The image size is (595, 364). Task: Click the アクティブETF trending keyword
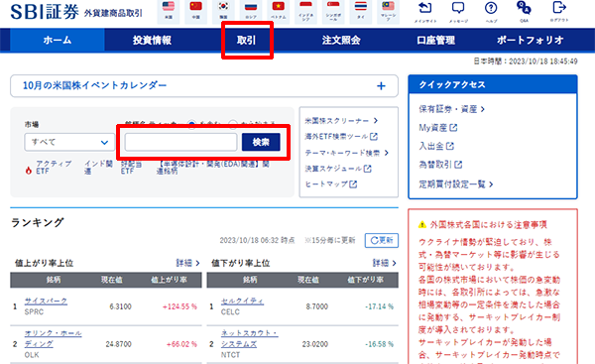point(54,167)
